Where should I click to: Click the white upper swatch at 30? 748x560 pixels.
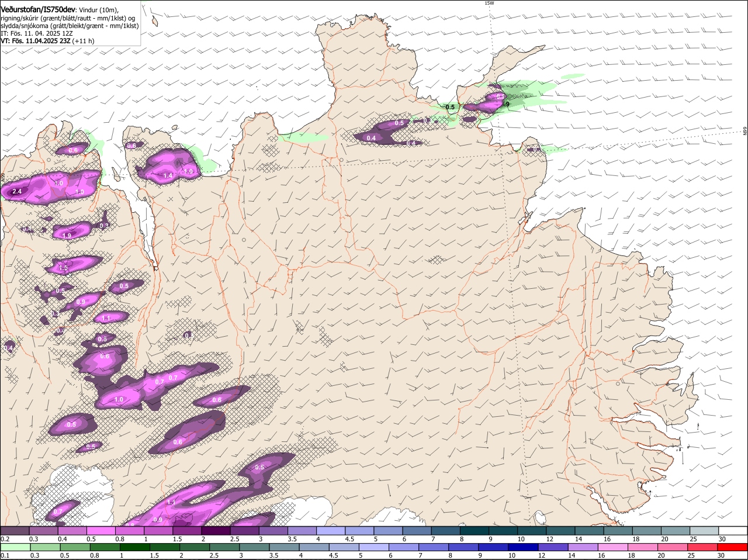(732, 531)
